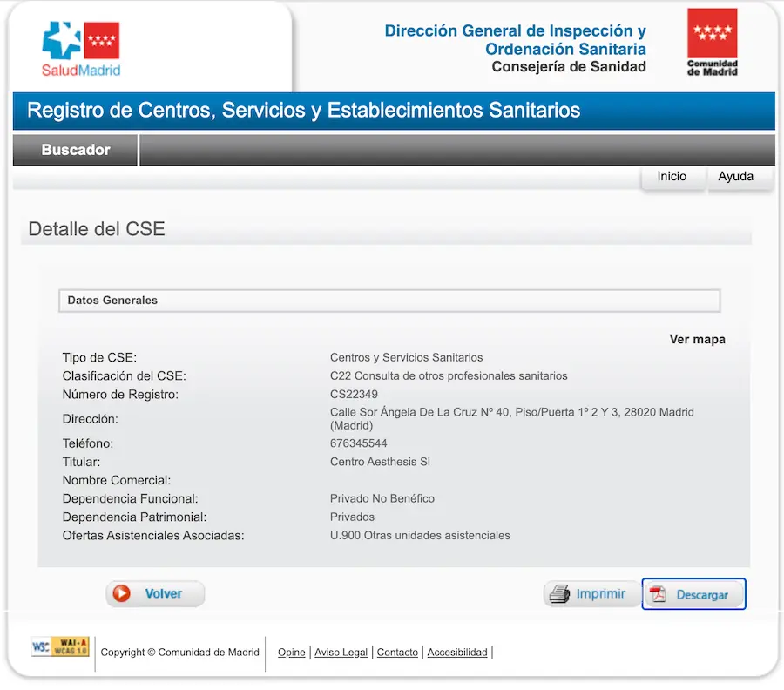Click the Privados value for Dependencia Patrimonial
The width and height of the screenshot is (784, 690).
click(352, 517)
